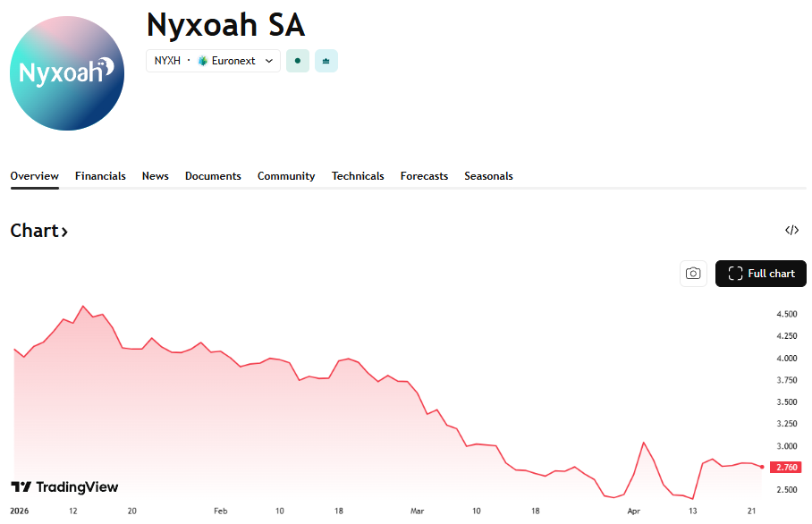Open the NYXH Euronext symbol dropdown
Viewport: 812px width, 524px height.
(x=213, y=61)
